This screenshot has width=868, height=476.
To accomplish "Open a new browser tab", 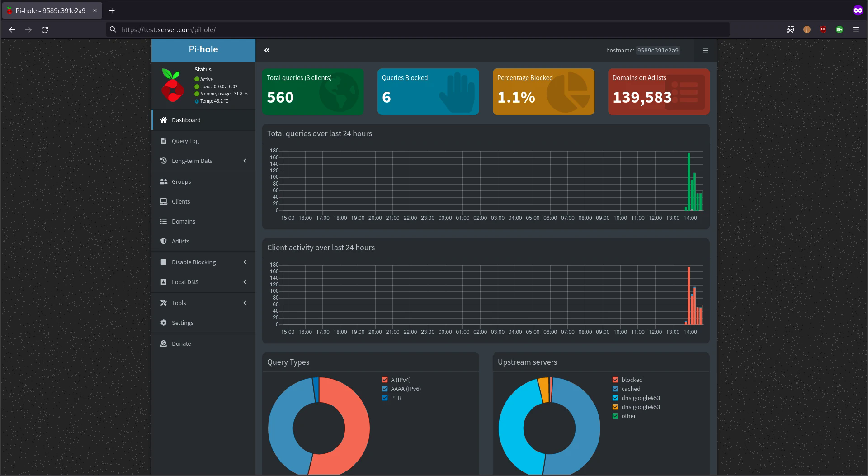I will (112, 10).
